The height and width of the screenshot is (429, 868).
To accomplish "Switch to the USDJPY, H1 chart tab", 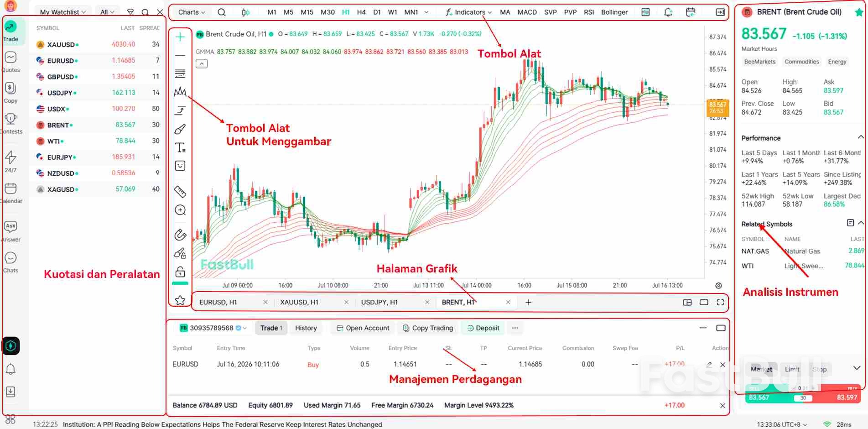I will point(379,302).
